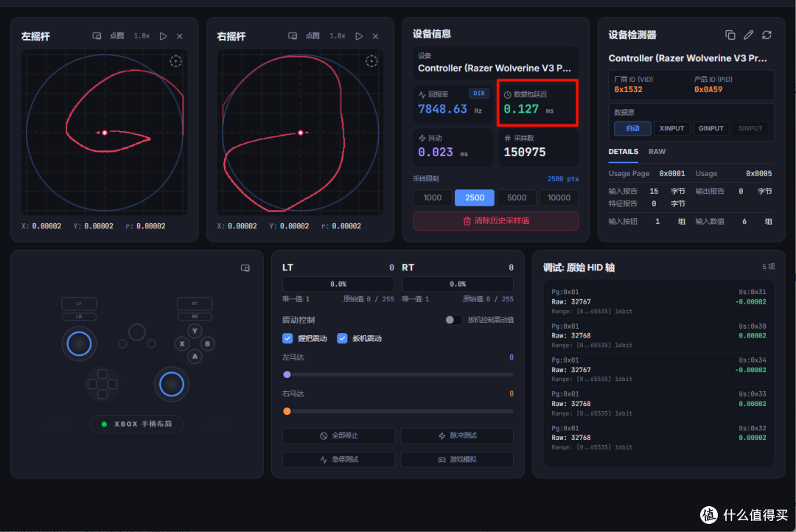Set sample limit to 10000
This screenshot has height=532, width=796.
[x=559, y=197]
